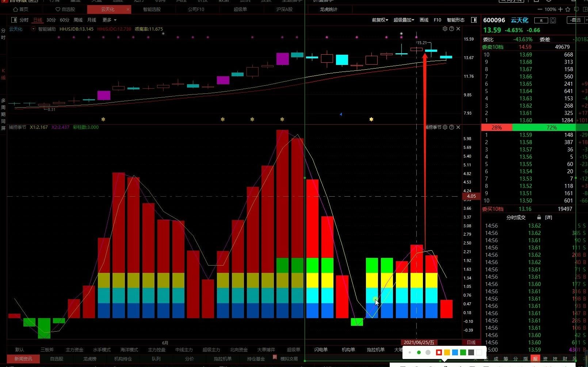Close the 捕捞季节 indicator panel
Screen dimensions: 588x367
[x=458, y=127]
